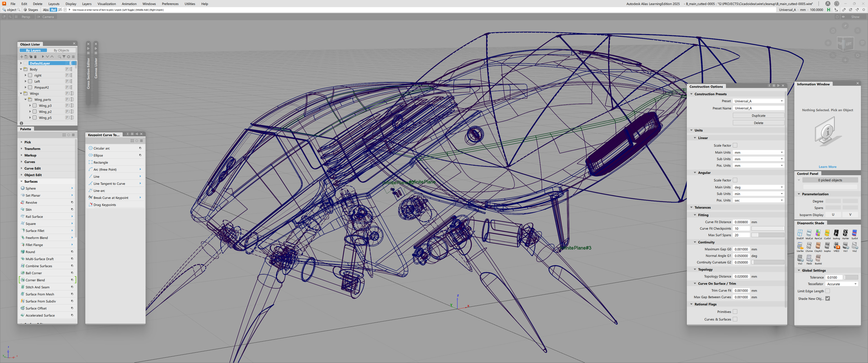Enable the Limit Edge Length checkbox

pyautogui.click(x=828, y=291)
